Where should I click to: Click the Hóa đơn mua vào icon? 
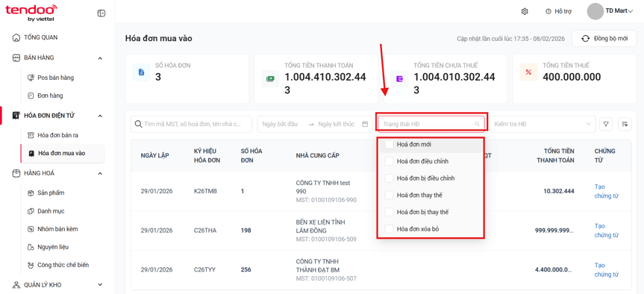(x=31, y=153)
